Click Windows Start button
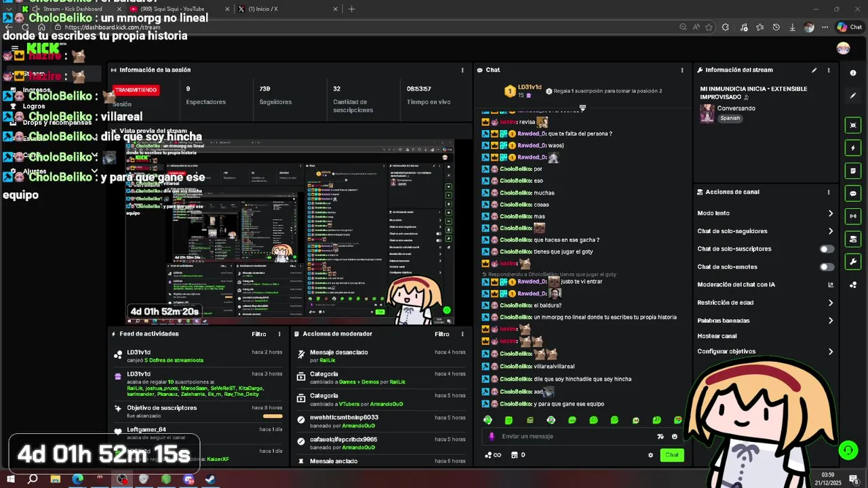This screenshot has width=868, height=488. click(10, 479)
